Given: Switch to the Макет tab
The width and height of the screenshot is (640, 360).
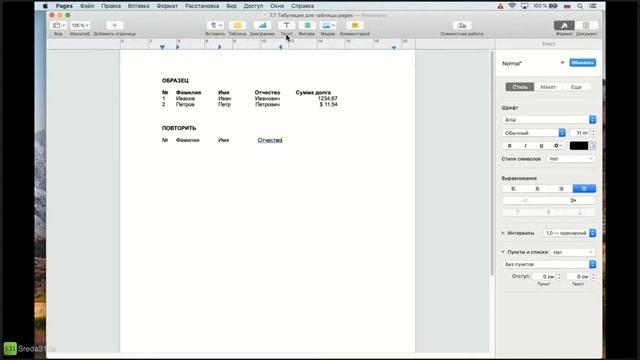Looking at the screenshot, I should click(548, 87).
